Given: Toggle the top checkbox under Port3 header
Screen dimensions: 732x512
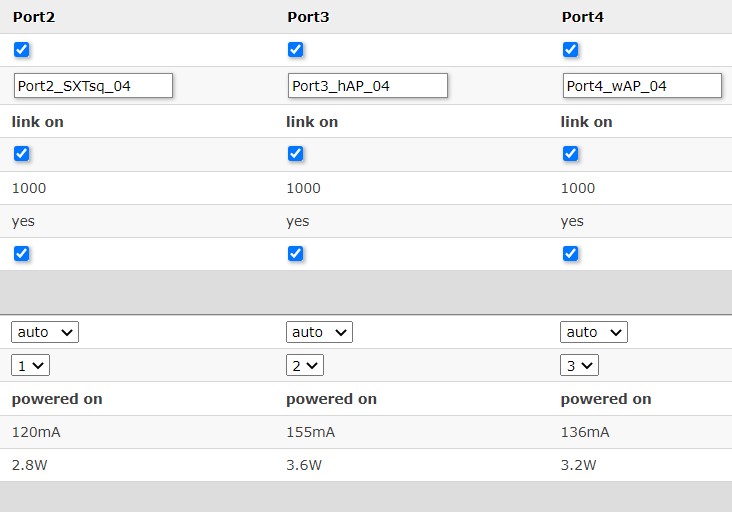Looking at the screenshot, I should pyautogui.click(x=296, y=49).
